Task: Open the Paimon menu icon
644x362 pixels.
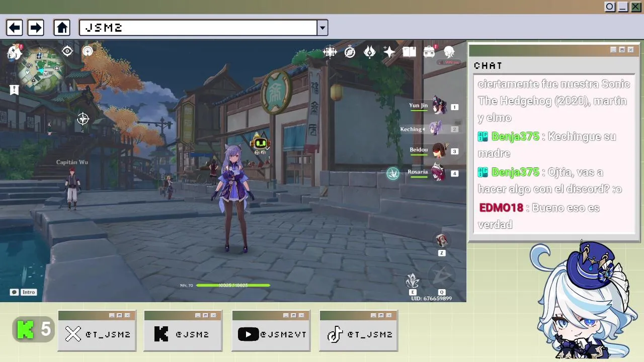Action: pos(15,52)
